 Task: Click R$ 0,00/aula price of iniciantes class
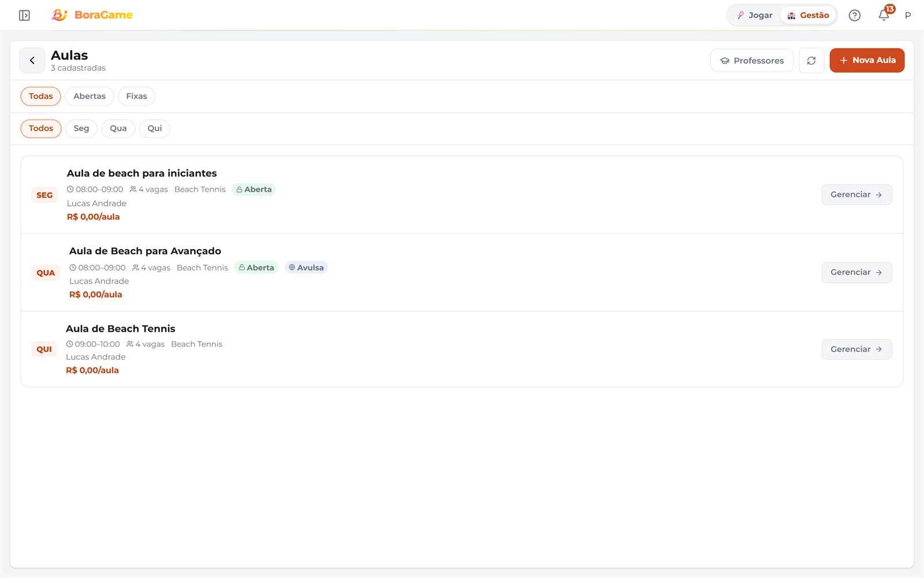click(x=94, y=217)
